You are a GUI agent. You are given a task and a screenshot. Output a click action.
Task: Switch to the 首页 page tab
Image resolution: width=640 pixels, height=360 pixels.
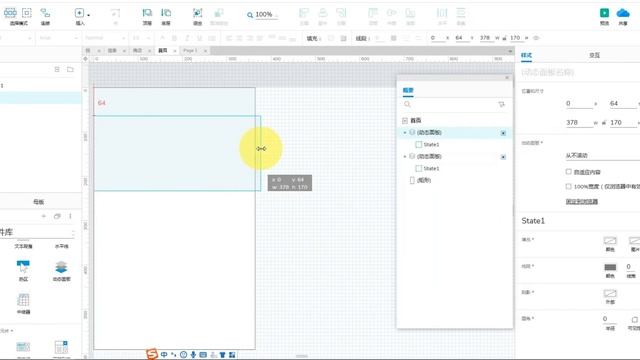click(x=163, y=51)
